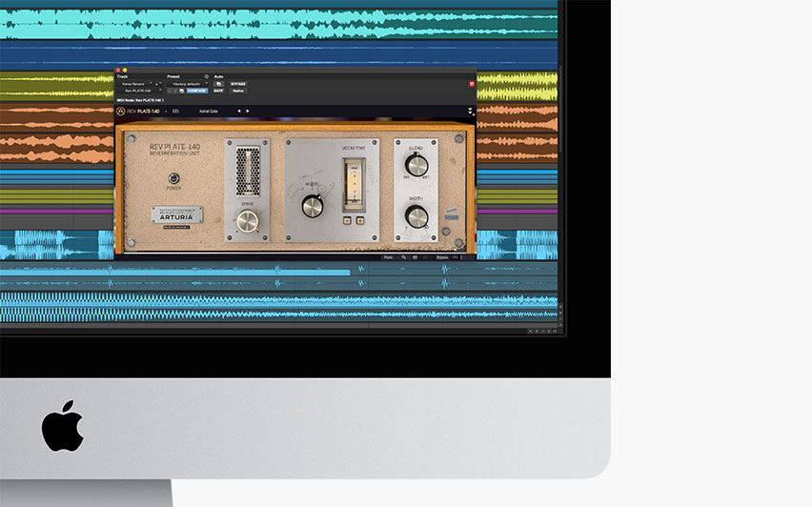Click the MIDI Node Rev PLATE-140 1 text
The width and height of the screenshot is (812, 507).
point(140,100)
